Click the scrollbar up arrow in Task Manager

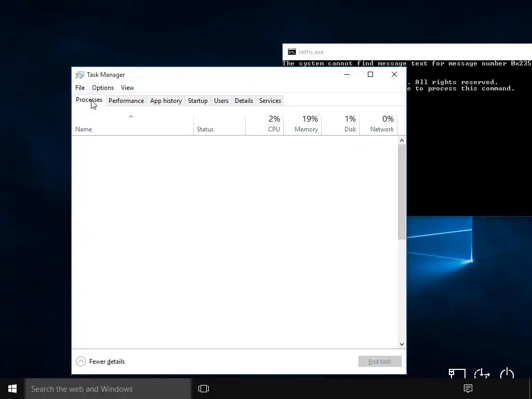(402, 140)
